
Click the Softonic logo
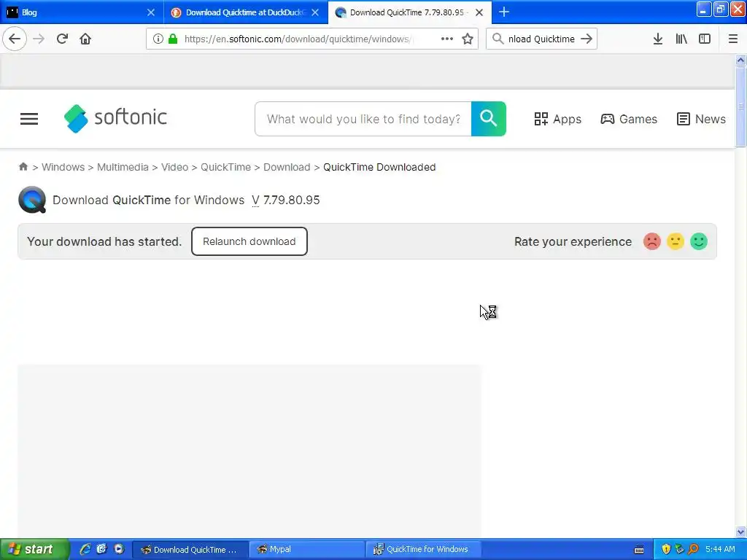pyautogui.click(x=115, y=118)
